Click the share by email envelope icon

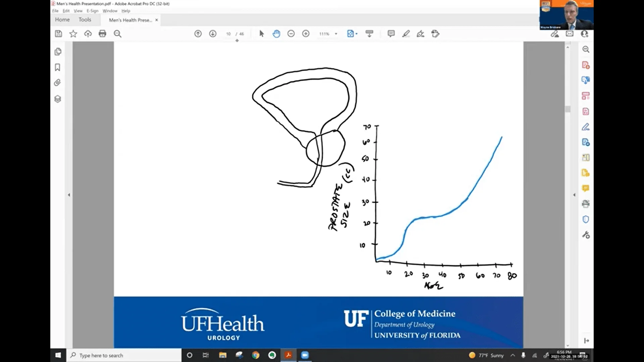click(x=570, y=34)
